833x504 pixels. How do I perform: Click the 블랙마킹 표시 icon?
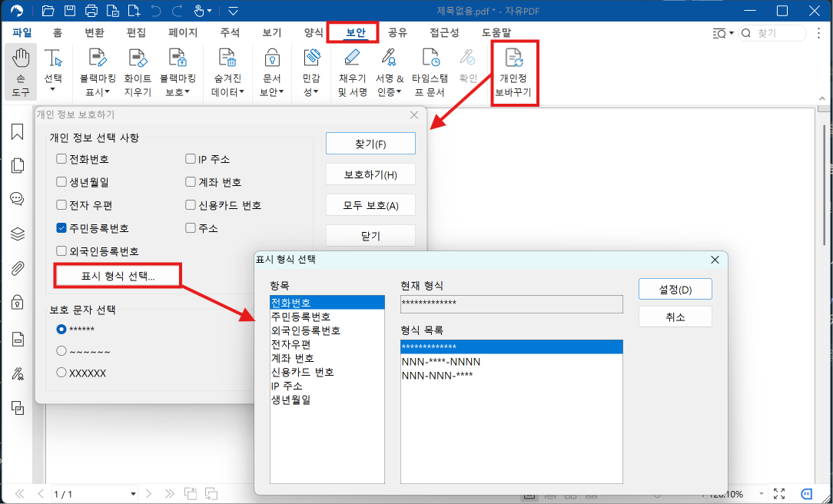click(x=98, y=72)
